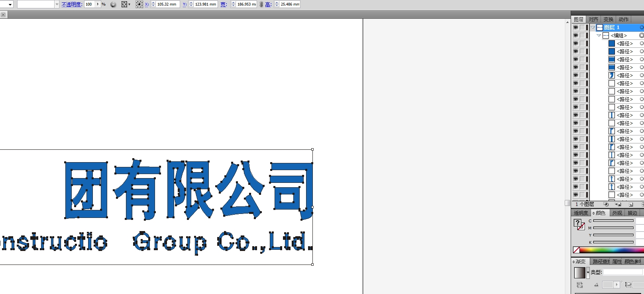Toggle the constrain width and height link icon

[x=261, y=4]
